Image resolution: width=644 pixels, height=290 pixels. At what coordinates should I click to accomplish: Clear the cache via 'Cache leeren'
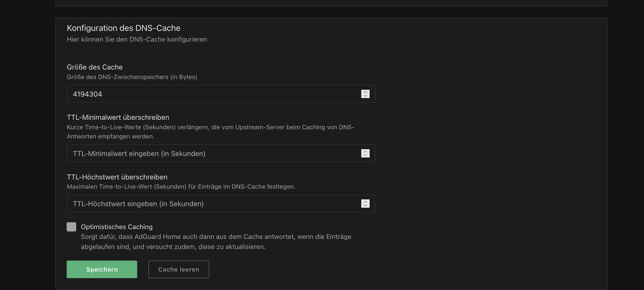point(179,269)
